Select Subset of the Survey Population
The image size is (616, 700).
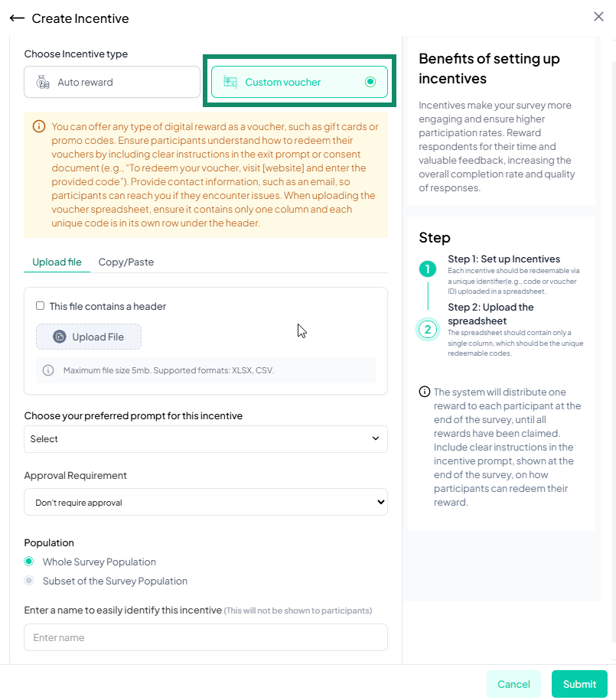pos(29,581)
